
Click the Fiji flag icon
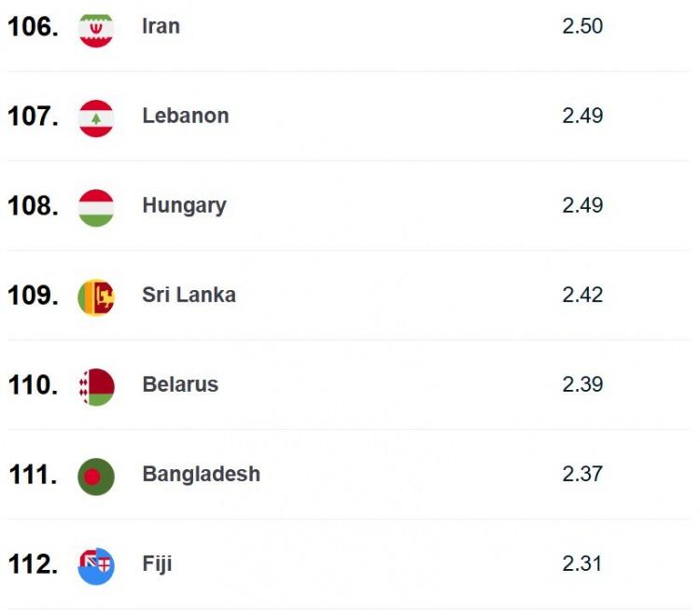click(96, 566)
